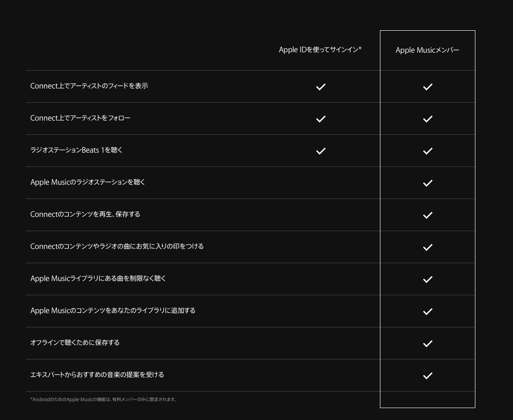Click member checkmark for Beats 1 radio row
This screenshot has height=420, width=513.
click(428, 151)
